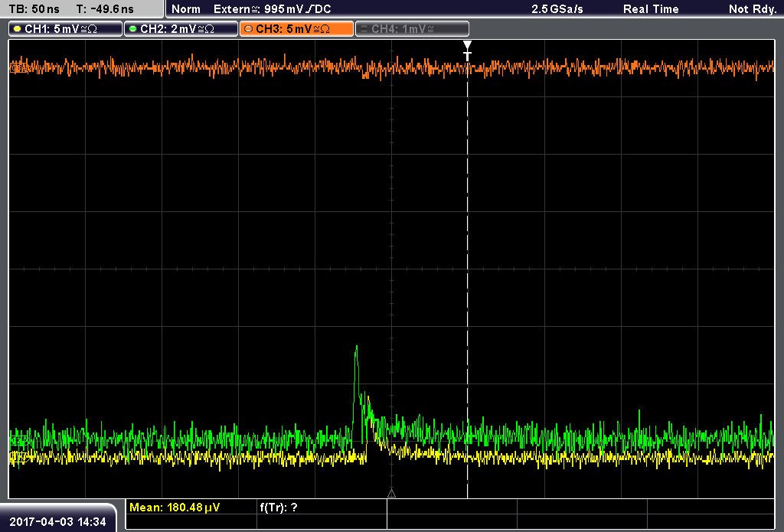Enable the greyed-out CH4 1 mV channel tab
This screenshot has height=532, width=784.
point(412,29)
